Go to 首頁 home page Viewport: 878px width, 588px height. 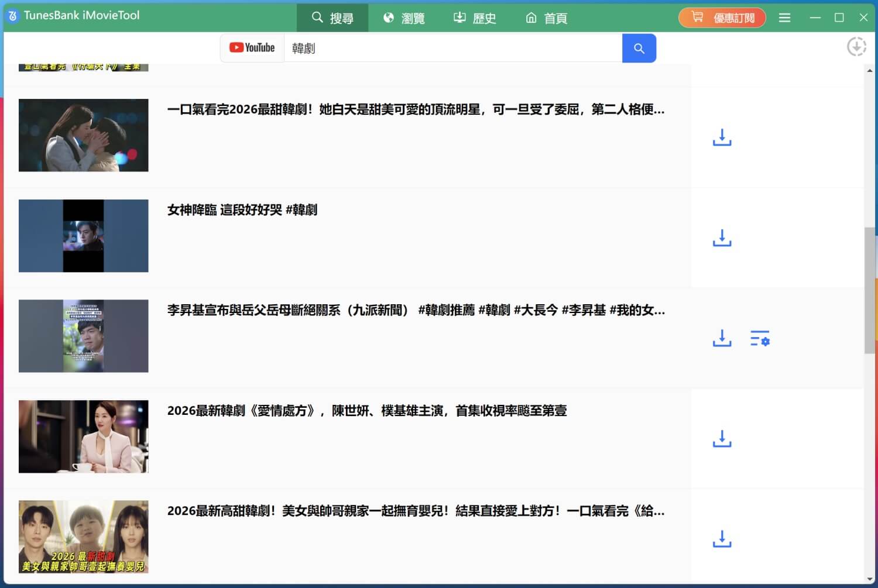coord(546,18)
